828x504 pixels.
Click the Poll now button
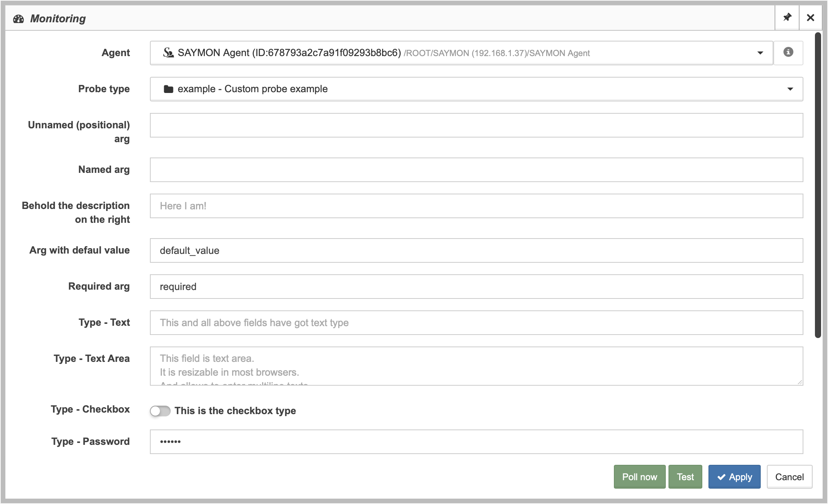(640, 477)
